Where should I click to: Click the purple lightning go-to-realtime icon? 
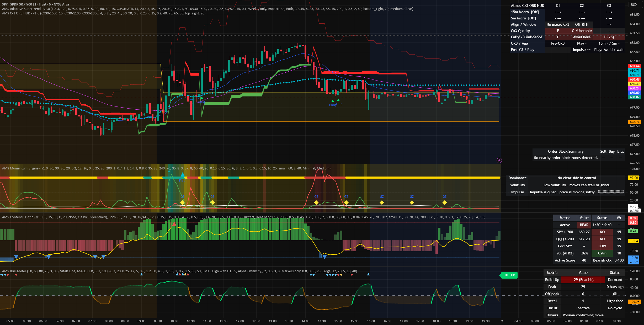pos(499,160)
